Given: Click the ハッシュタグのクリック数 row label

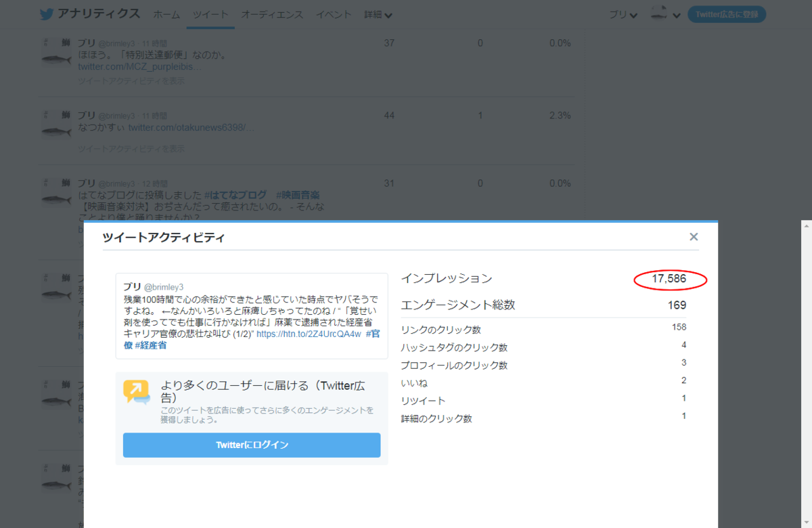Looking at the screenshot, I should (x=454, y=348).
